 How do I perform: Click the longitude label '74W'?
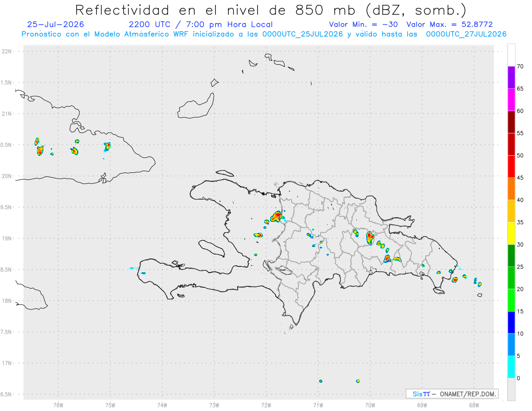(x=162, y=405)
